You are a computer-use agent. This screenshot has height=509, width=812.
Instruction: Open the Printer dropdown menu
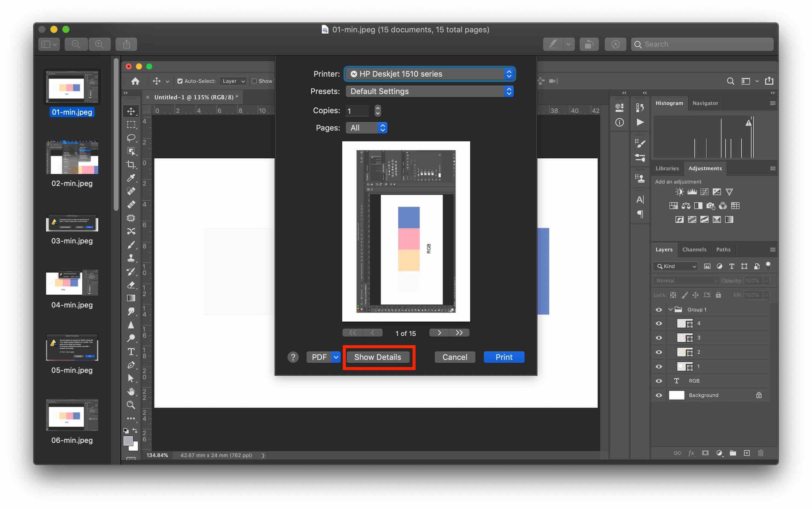pyautogui.click(x=430, y=74)
